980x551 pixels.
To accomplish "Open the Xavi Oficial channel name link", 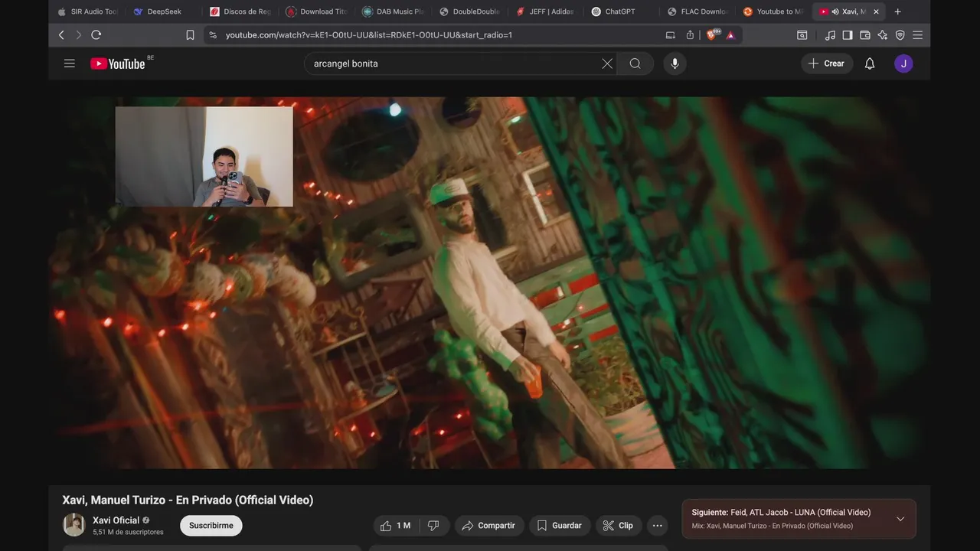I will [116, 520].
